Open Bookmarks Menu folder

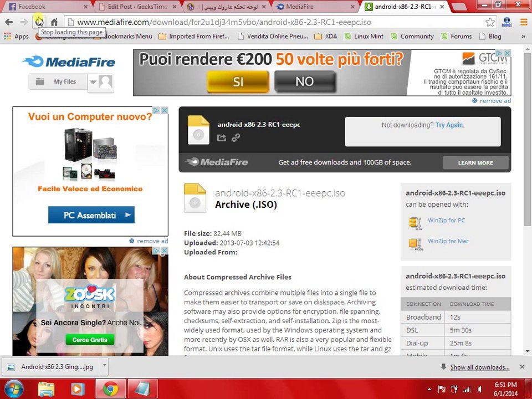(124, 37)
